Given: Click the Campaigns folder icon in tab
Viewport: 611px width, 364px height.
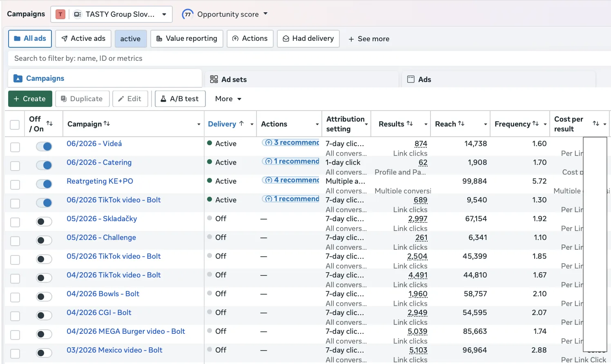Looking at the screenshot, I should point(18,78).
